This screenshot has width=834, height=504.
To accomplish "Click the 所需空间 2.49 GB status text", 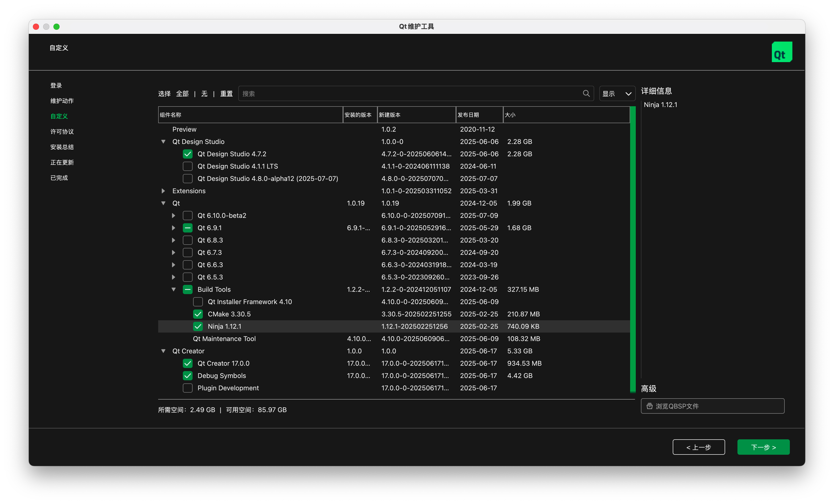I will (186, 410).
